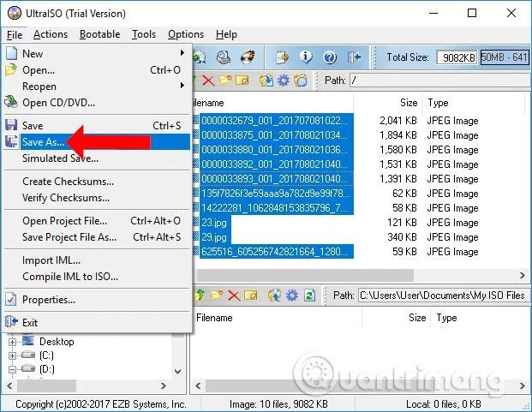Collapse the (D:) drive node

pos(12,369)
